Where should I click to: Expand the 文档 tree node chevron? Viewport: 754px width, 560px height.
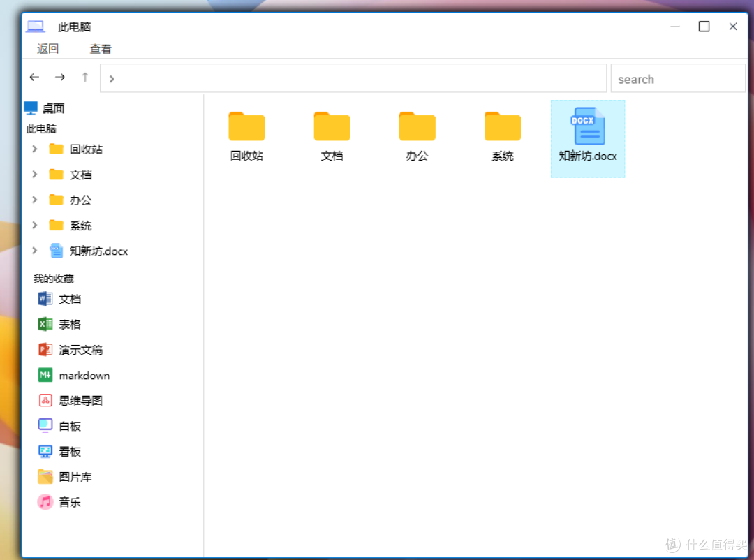[x=35, y=175]
